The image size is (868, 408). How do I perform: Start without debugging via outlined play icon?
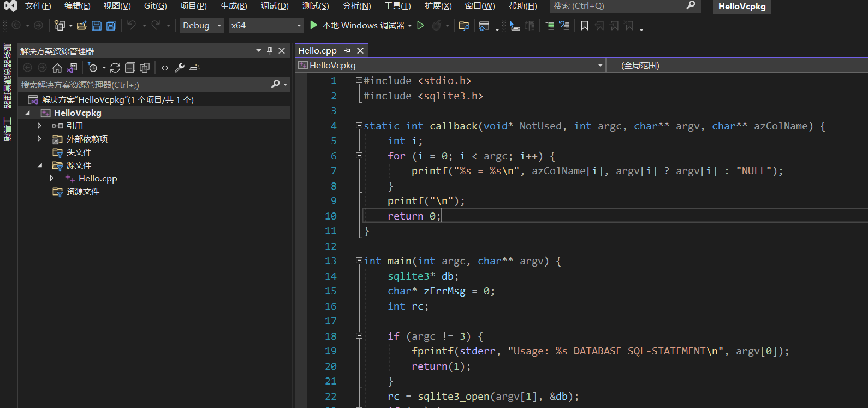point(420,25)
